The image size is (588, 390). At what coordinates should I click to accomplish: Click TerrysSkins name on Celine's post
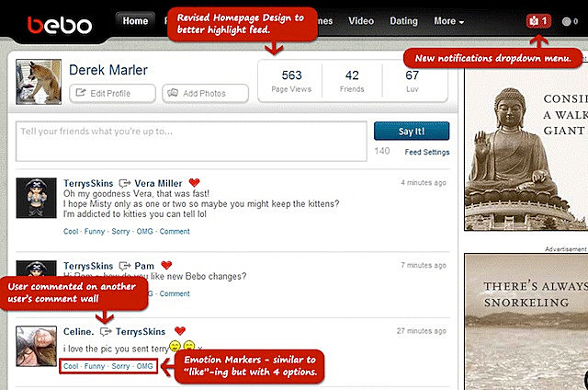141,331
